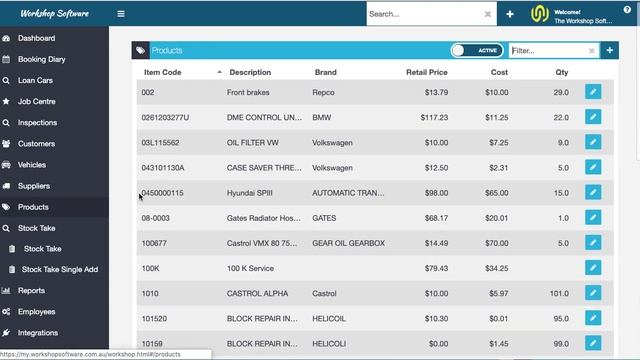Edit the Gates Radiator Hos... product
Screen dimensions: 640x360
(593, 218)
